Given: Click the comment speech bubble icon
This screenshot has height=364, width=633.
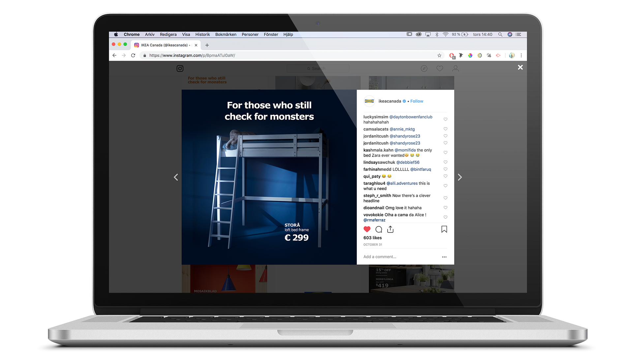Looking at the screenshot, I should 379,229.
